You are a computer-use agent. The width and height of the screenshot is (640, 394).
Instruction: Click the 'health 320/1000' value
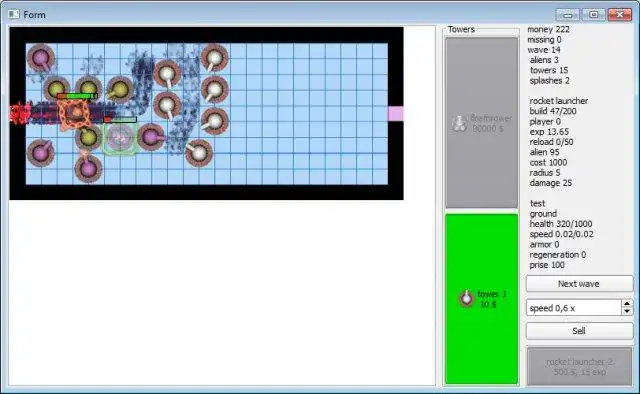pos(561,224)
